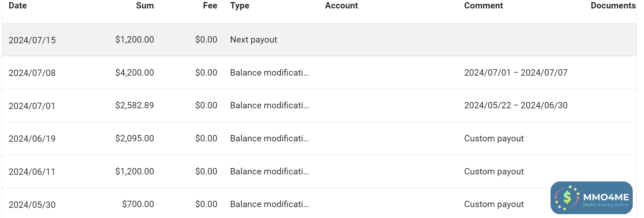The height and width of the screenshot is (218, 644).
Task: Click the Comment column header
Action: click(483, 6)
